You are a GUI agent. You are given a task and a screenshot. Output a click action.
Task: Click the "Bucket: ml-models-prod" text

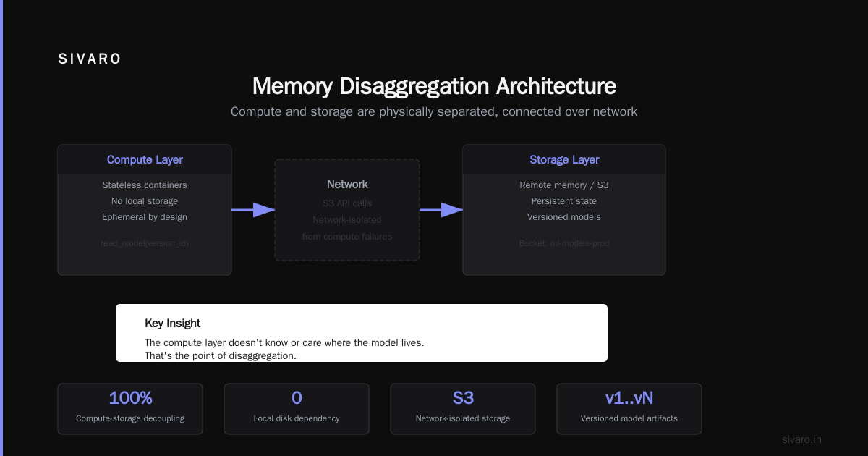564,243
